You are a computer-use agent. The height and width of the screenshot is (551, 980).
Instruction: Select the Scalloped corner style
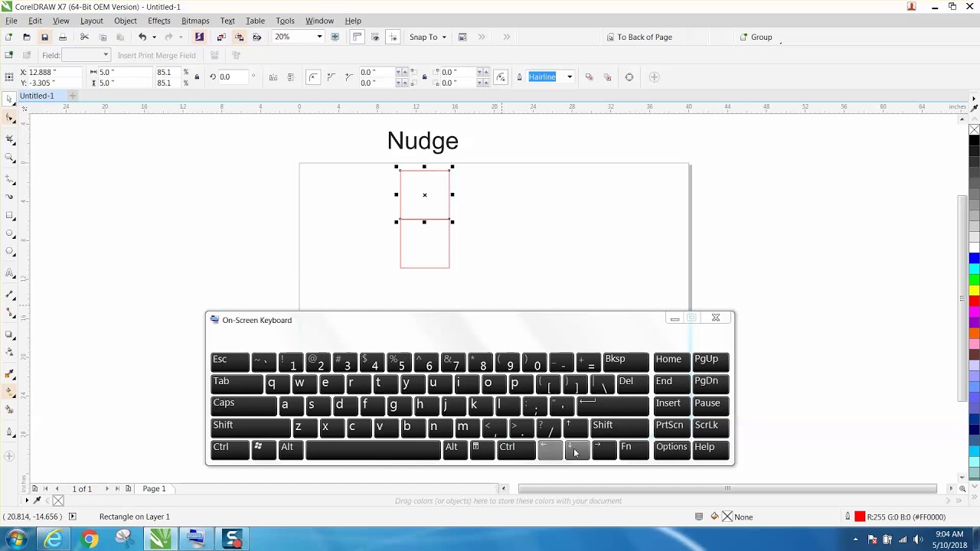331,77
